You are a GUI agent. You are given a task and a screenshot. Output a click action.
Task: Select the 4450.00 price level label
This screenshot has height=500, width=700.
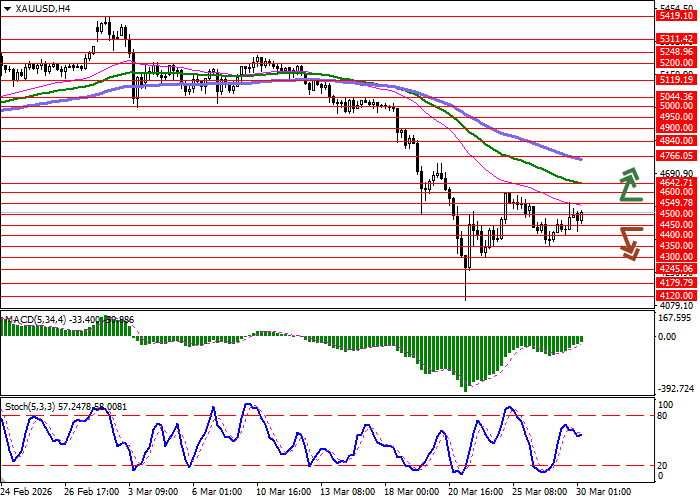click(x=676, y=225)
